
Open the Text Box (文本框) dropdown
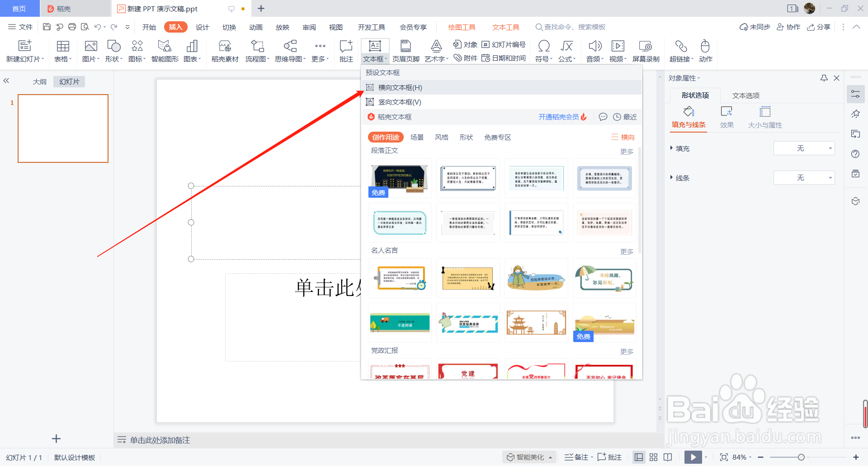[x=375, y=59]
